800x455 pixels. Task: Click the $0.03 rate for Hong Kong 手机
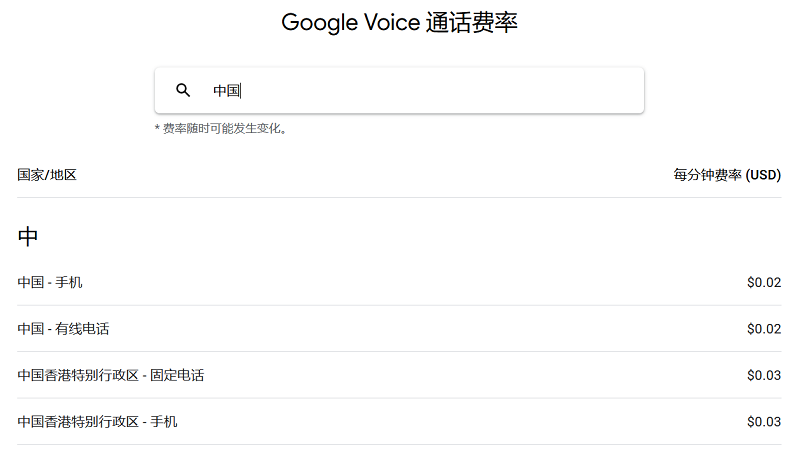pos(764,421)
